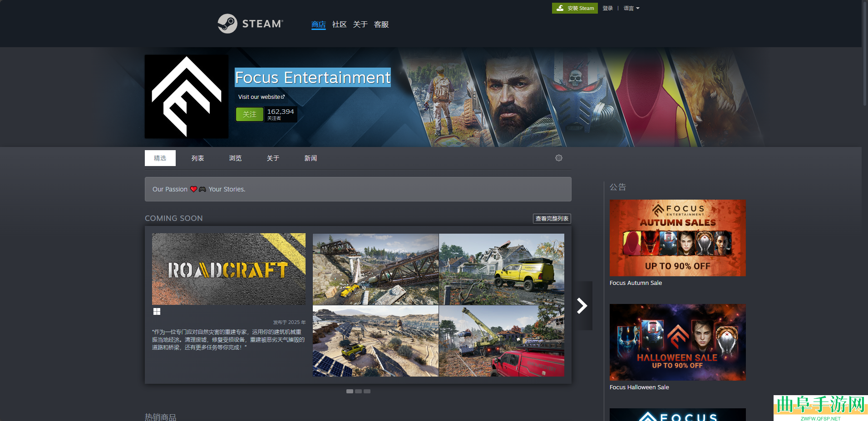This screenshot has height=421, width=868.
Task: Open the page settings gear icon
Action: pyautogui.click(x=559, y=158)
